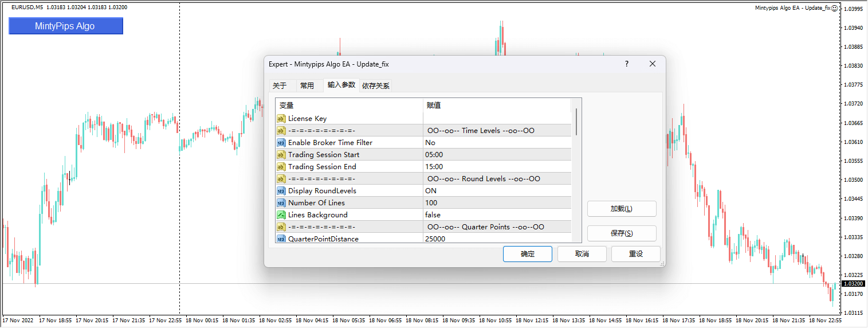Screen dimensions: 868x328
Task: Switch to the 常用 tab
Action: (307, 86)
